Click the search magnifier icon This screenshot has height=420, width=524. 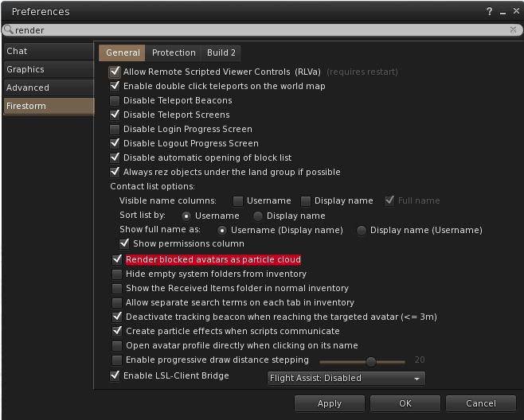coord(9,29)
